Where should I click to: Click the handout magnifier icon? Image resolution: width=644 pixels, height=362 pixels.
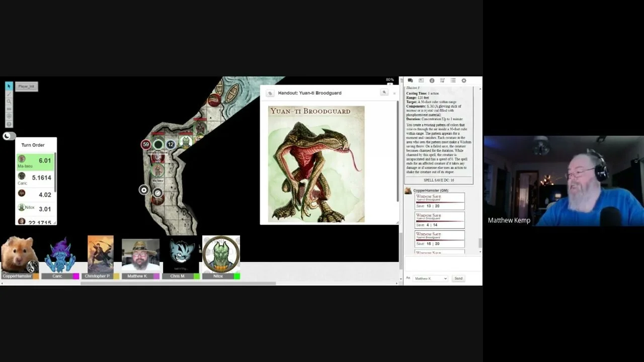384,93
